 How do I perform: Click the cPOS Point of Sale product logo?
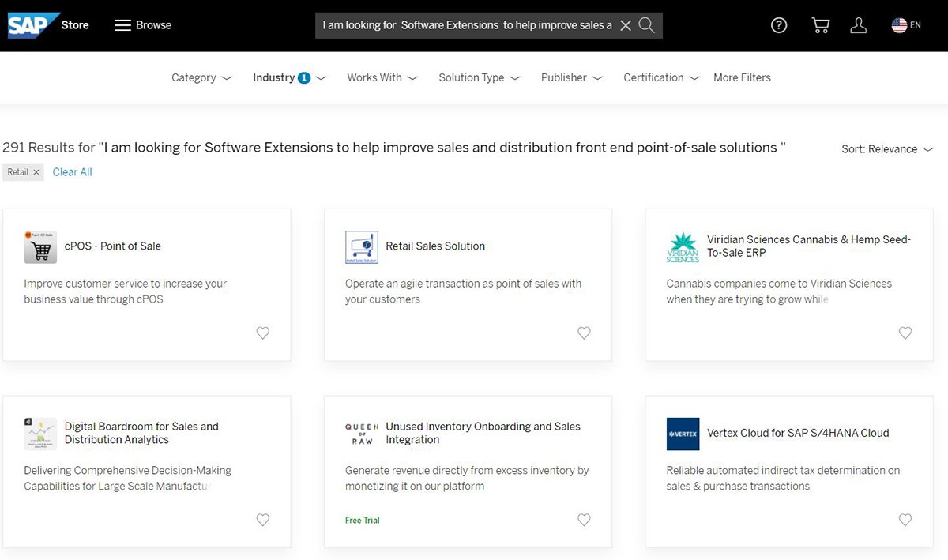pyautogui.click(x=40, y=246)
